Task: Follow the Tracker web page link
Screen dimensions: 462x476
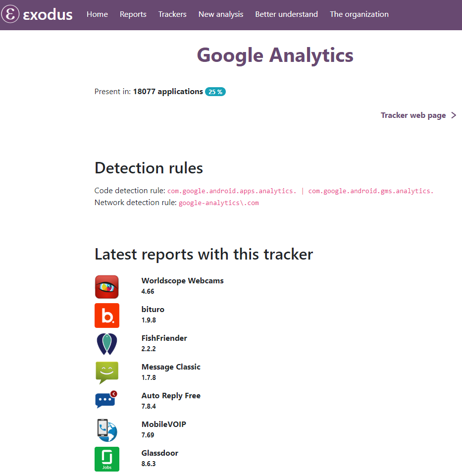Action: click(413, 115)
